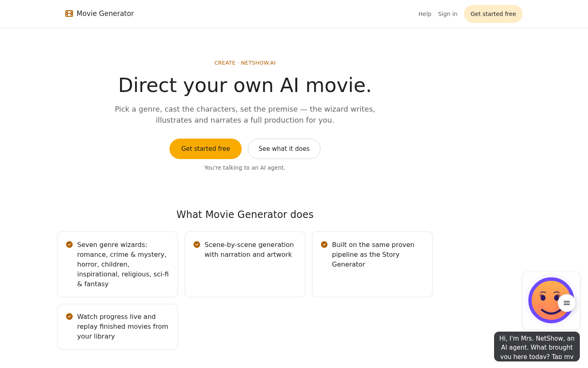Select the Watch progress live card text
This screenshot has height=368, width=588.
click(x=122, y=326)
